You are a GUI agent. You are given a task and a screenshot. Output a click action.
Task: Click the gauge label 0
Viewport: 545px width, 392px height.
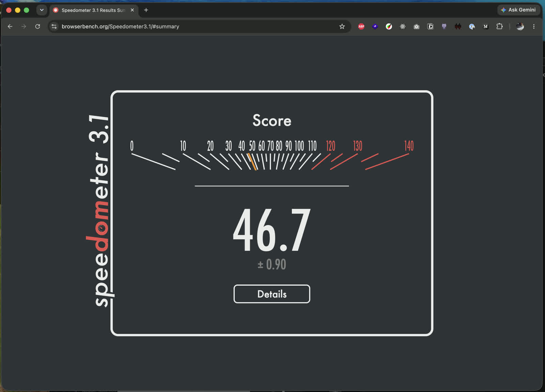tap(132, 146)
